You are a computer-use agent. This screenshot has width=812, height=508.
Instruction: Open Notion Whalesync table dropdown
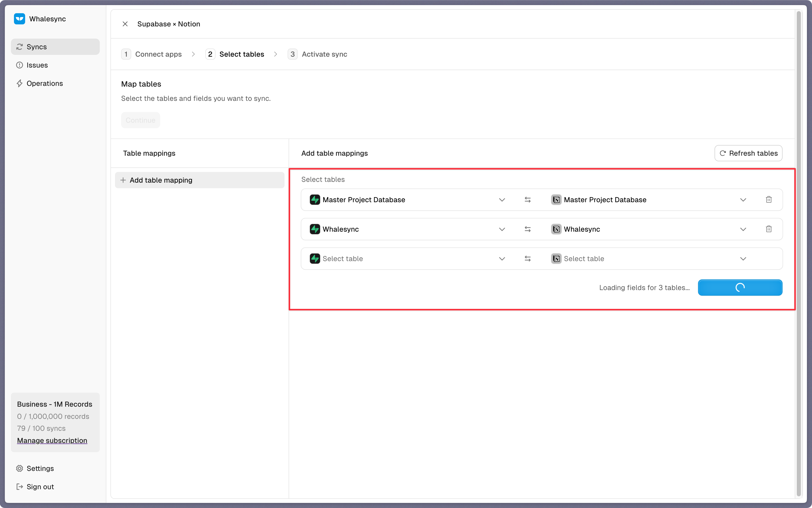click(649, 229)
